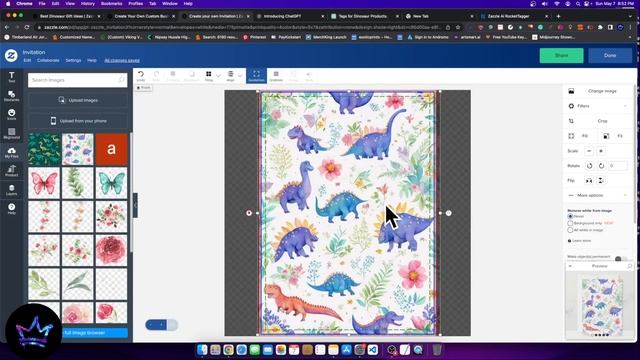Image resolution: width=640 pixels, height=360 pixels.
Task: Increase scale with plus button
Action: tap(601, 151)
